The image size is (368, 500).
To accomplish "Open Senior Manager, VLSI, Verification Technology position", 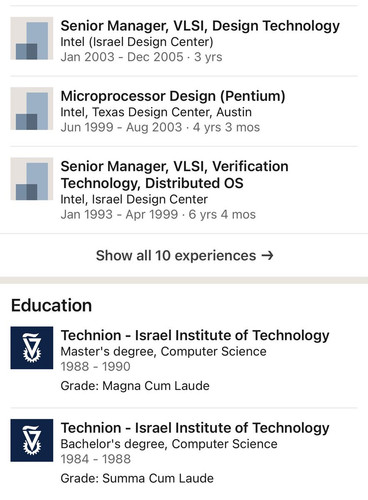I will [174, 175].
